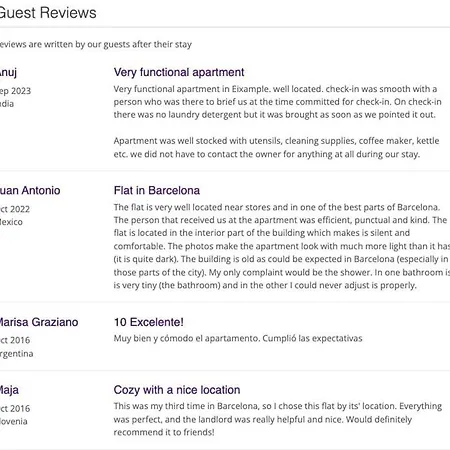Click the Sep 2023 review date

(x=15, y=91)
